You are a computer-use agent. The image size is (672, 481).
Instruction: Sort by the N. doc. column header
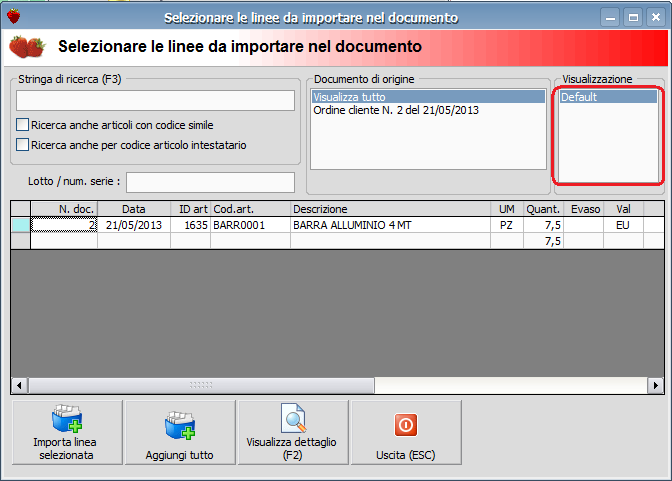click(64, 209)
